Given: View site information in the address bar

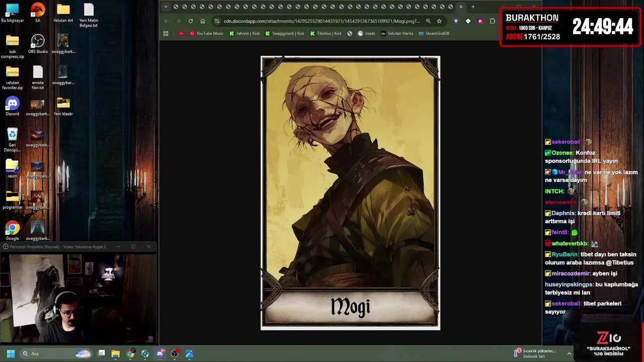Looking at the screenshot, I should tap(217, 21).
